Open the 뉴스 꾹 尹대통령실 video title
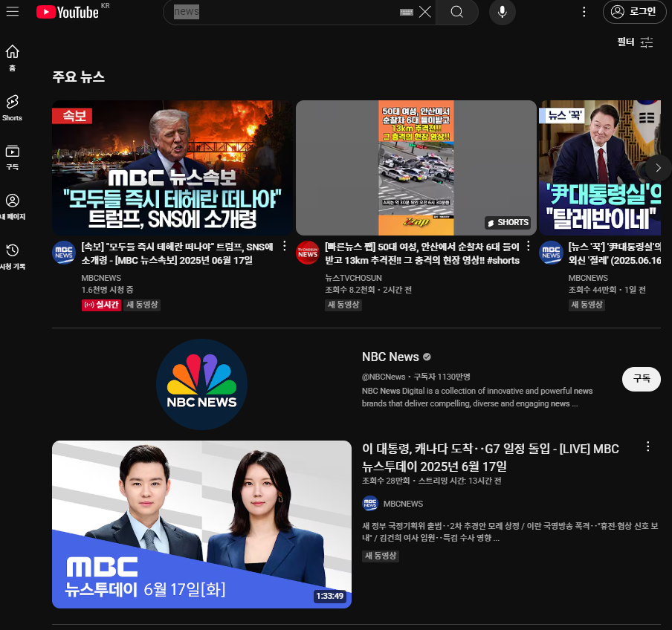Image resolution: width=672 pixels, height=630 pixels. pos(615,253)
